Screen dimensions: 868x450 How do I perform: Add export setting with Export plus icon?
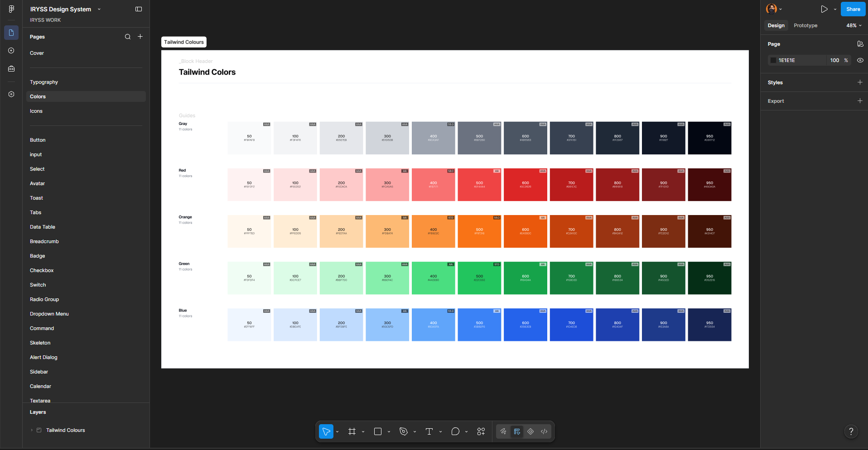(860, 101)
